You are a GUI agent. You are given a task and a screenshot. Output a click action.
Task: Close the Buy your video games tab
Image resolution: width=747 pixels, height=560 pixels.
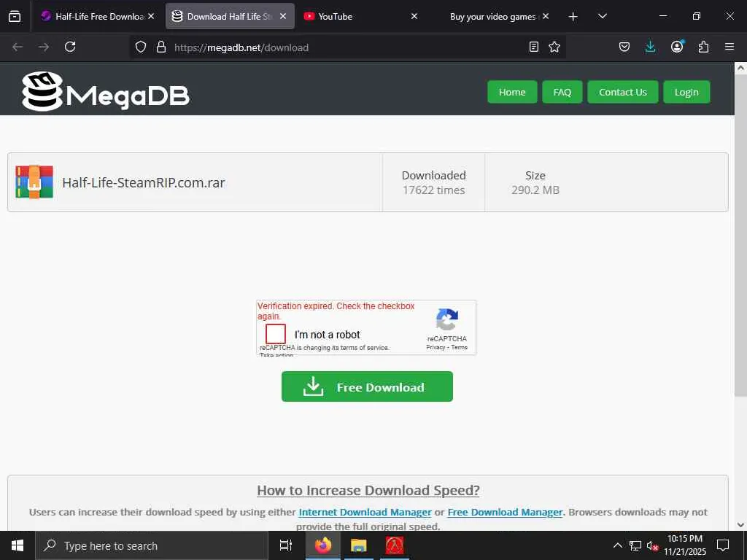[x=546, y=16]
